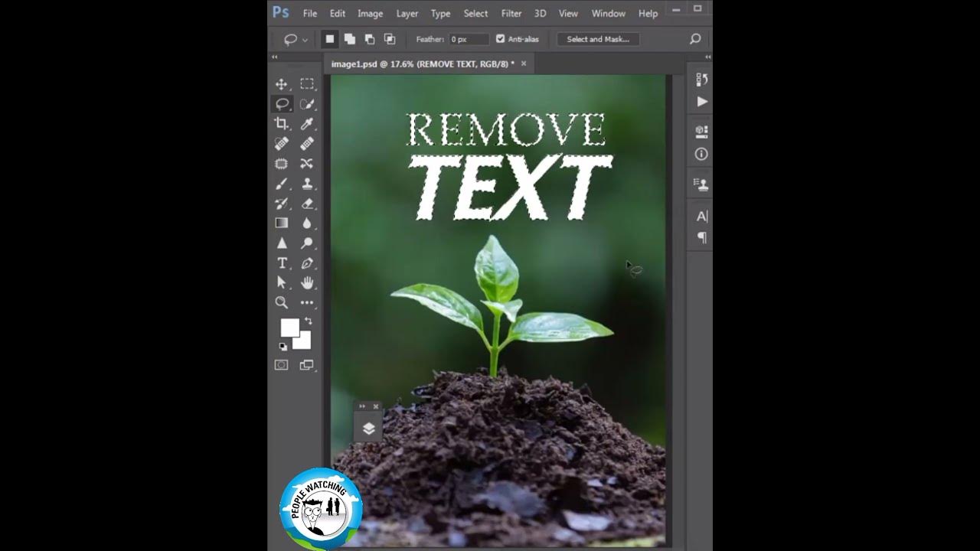Change screen mode icon in toolbox
Screen dimensions: 980x551
[307, 365]
